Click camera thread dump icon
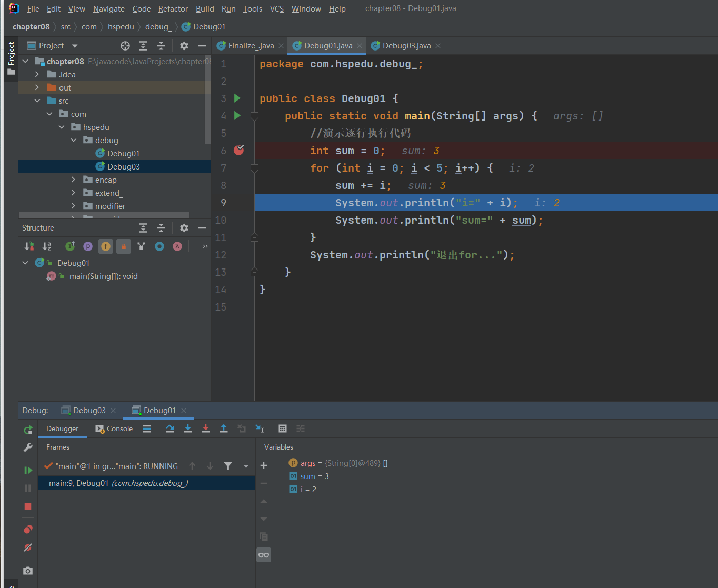The height and width of the screenshot is (588, 718). [x=28, y=571]
